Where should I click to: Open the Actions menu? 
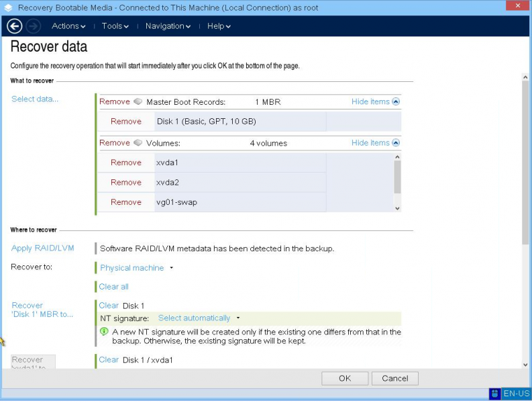[x=68, y=26]
